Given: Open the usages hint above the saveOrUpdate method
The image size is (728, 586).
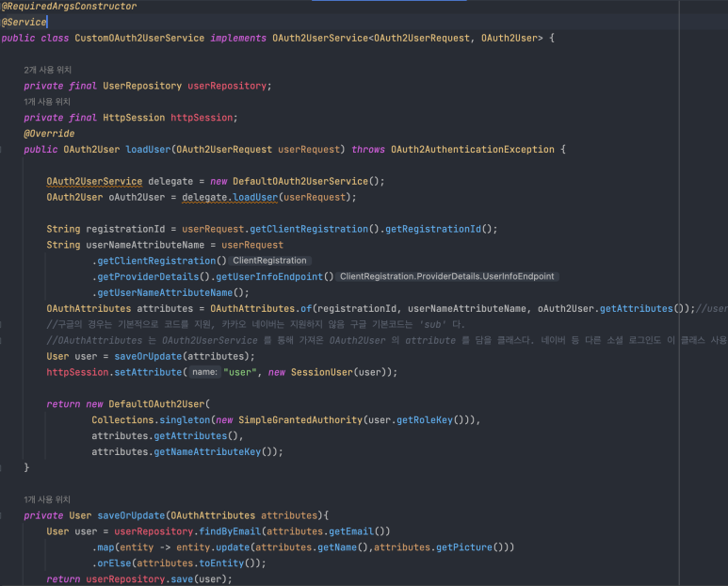Looking at the screenshot, I should [47, 499].
